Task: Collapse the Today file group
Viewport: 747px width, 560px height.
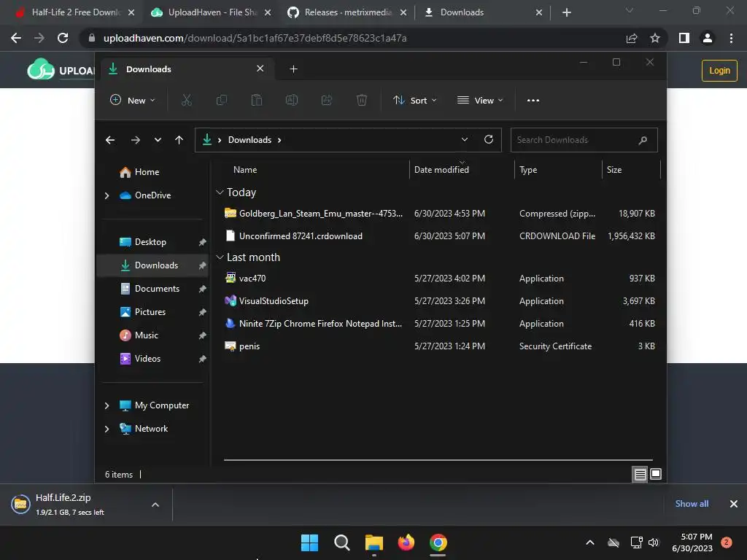Action: pyautogui.click(x=220, y=192)
